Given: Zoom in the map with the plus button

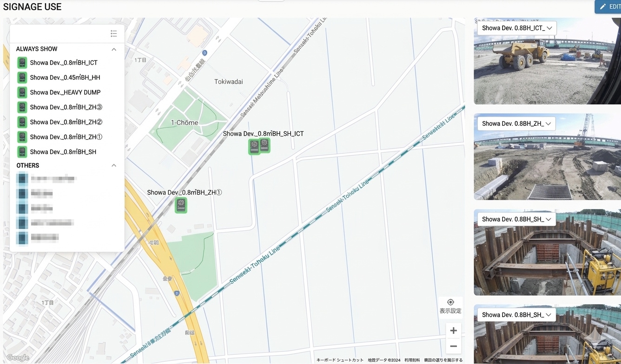Looking at the screenshot, I should [x=453, y=331].
